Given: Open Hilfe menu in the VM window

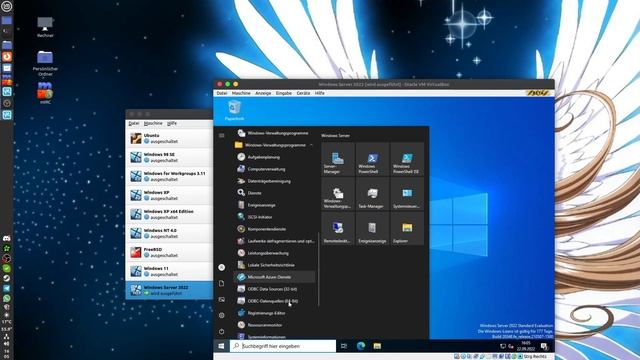Looking at the screenshot, I should (x=320, y=93).
